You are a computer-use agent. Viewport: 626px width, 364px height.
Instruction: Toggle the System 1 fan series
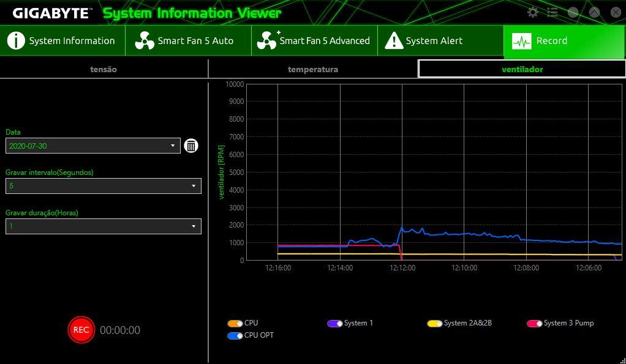click(335, 324)
